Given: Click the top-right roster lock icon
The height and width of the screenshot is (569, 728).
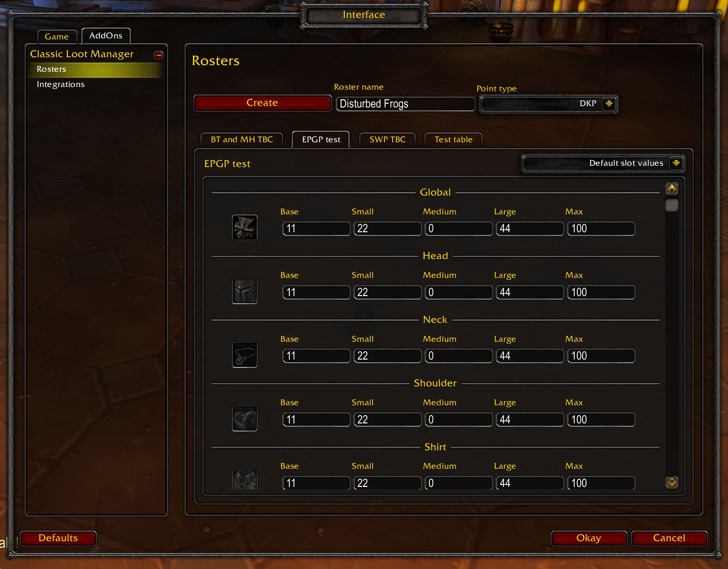Looking at the screenshot, I should 672,190.
